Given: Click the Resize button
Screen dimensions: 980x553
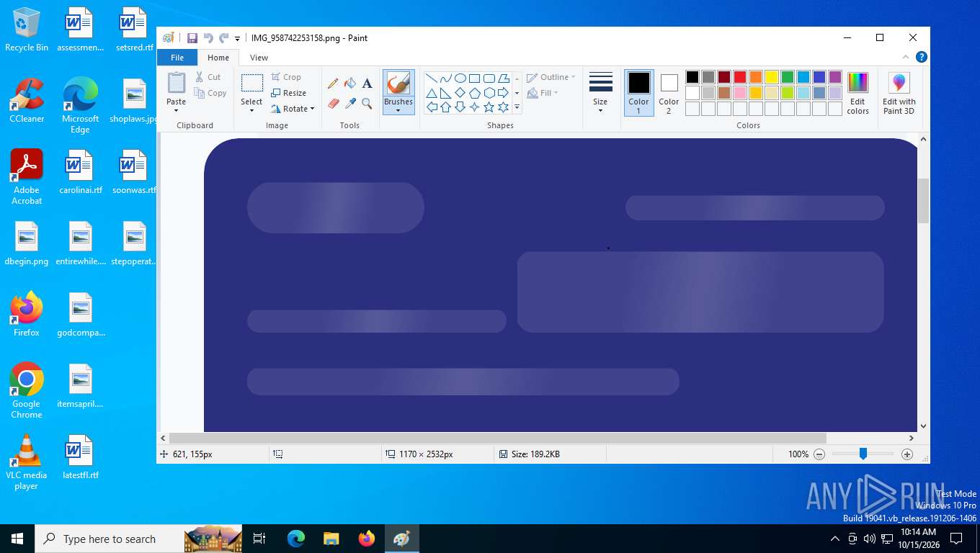Looking at the screenshot, I should [x=289, y=93].
